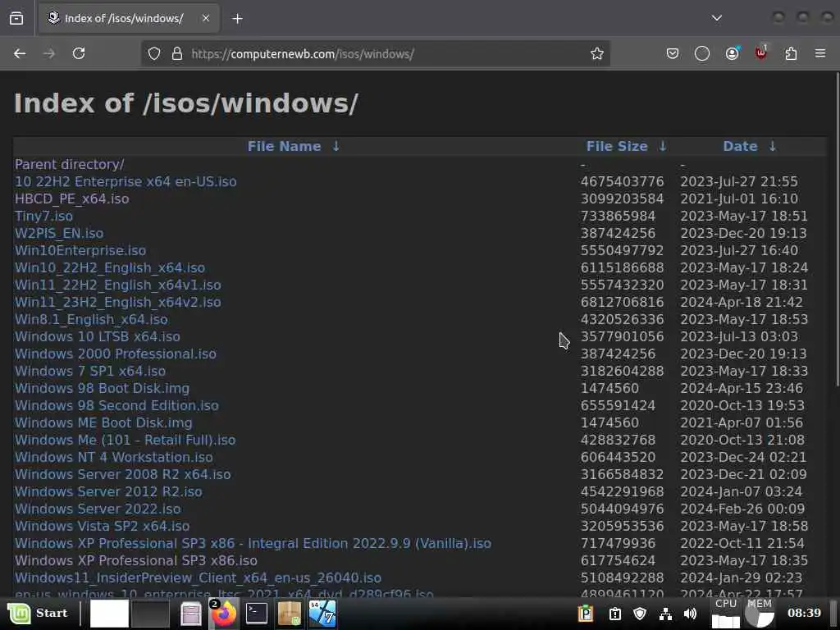The image size is (840, 630).
Task: Launch Terminal from taskbar
Action: click(x=257, y=613)
